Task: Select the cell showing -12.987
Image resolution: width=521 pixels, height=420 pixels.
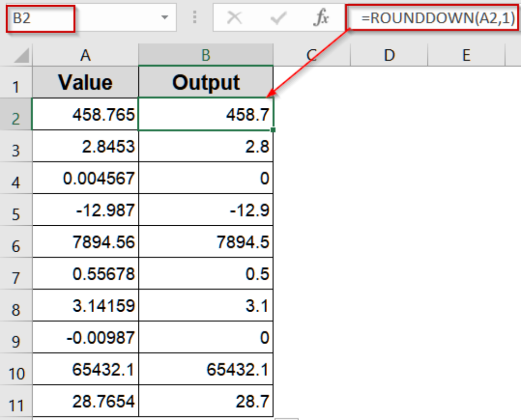Action: (x=85, y=210)
